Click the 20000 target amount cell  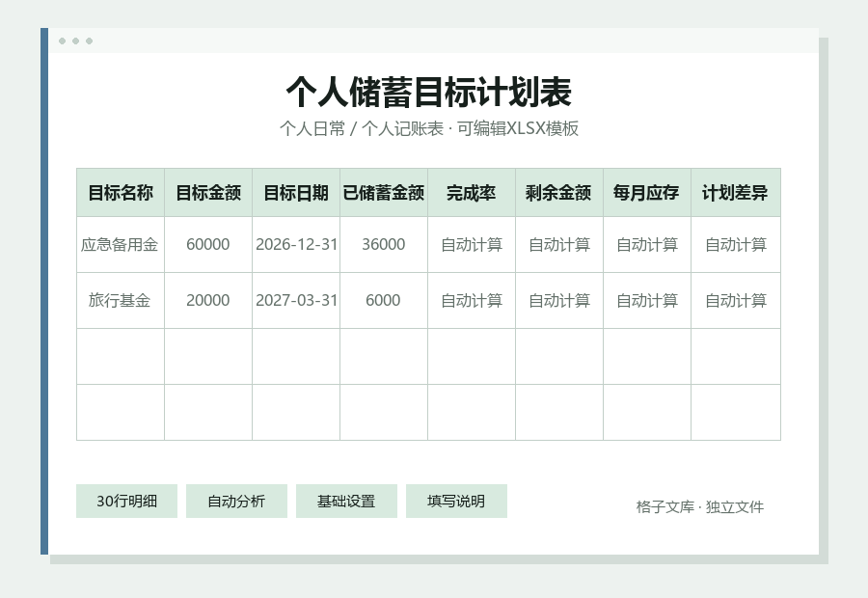click(208, 301)
